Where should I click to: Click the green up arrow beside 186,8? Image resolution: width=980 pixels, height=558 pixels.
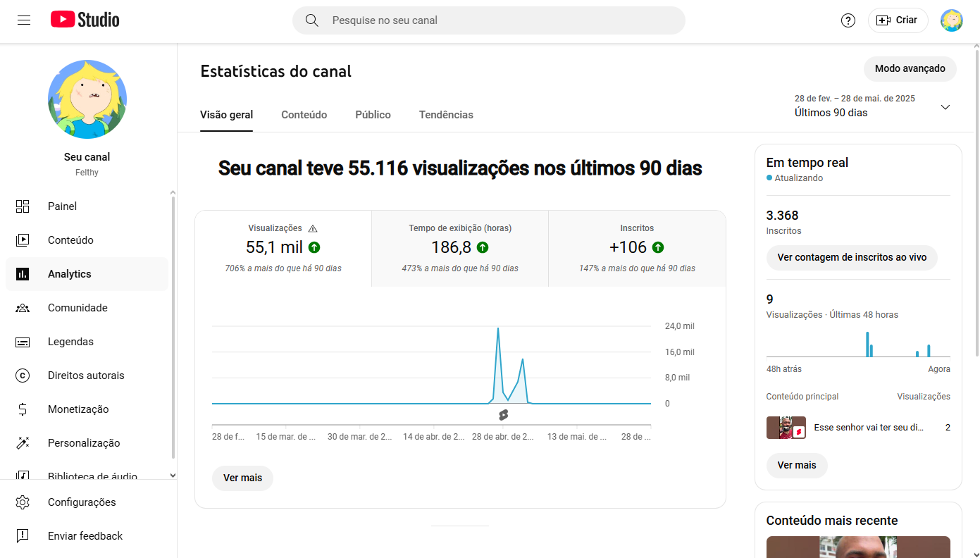tap(483, 247)
